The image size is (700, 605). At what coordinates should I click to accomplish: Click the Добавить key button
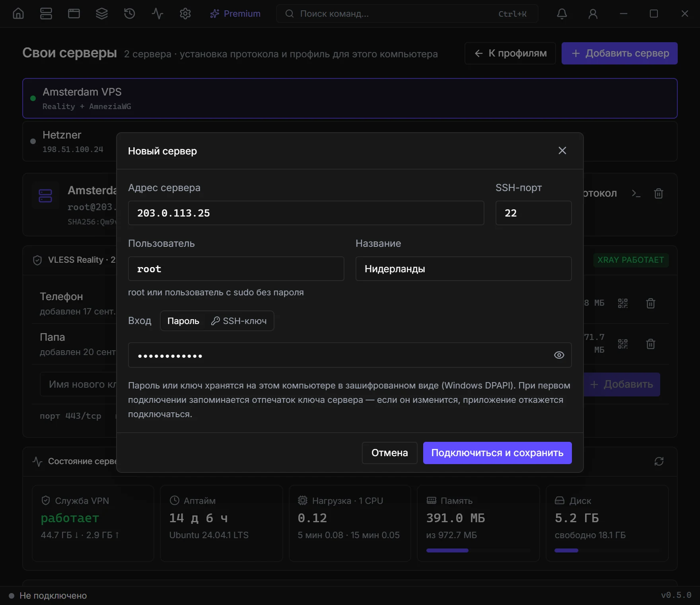pos(622,384)
